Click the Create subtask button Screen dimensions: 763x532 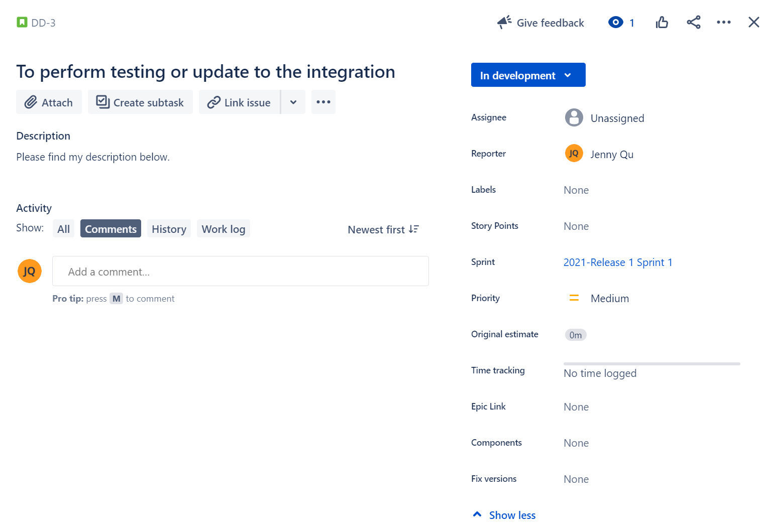pyautogui.click(x=140, y=102)
